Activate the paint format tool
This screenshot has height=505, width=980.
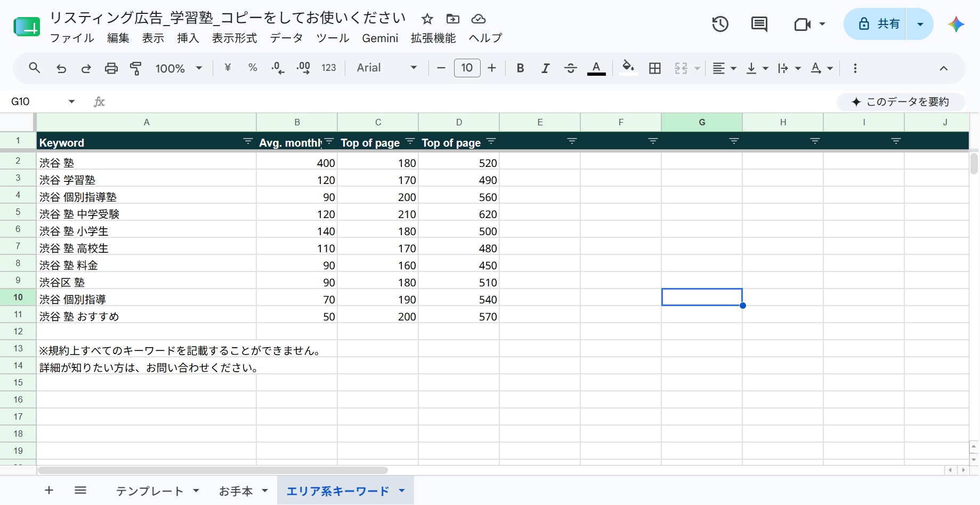pyautogui.click(x=136, y=68)
